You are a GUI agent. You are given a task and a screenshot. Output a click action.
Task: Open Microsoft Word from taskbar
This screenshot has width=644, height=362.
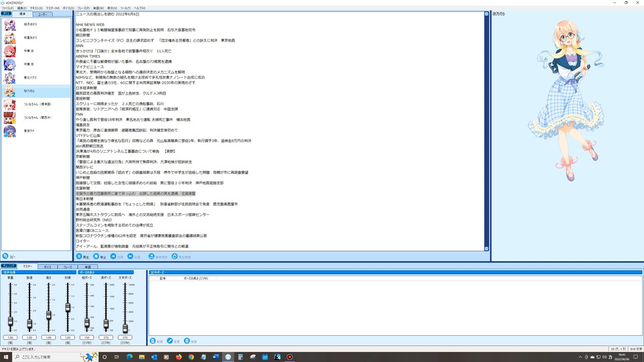pos(215,357)
